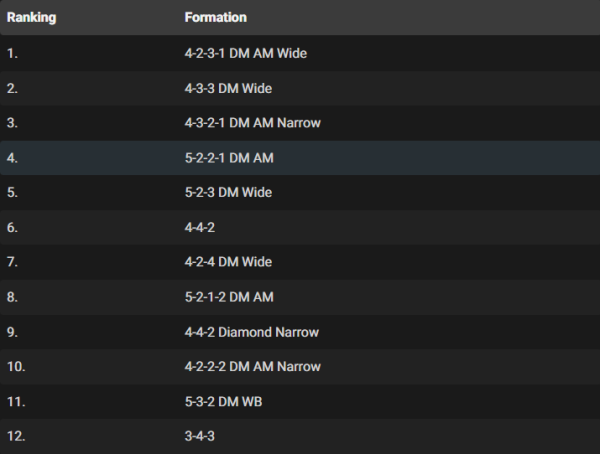Click ranking number 11. cell
The height and width of the screenshot is (454, 600).
point(15,401)
